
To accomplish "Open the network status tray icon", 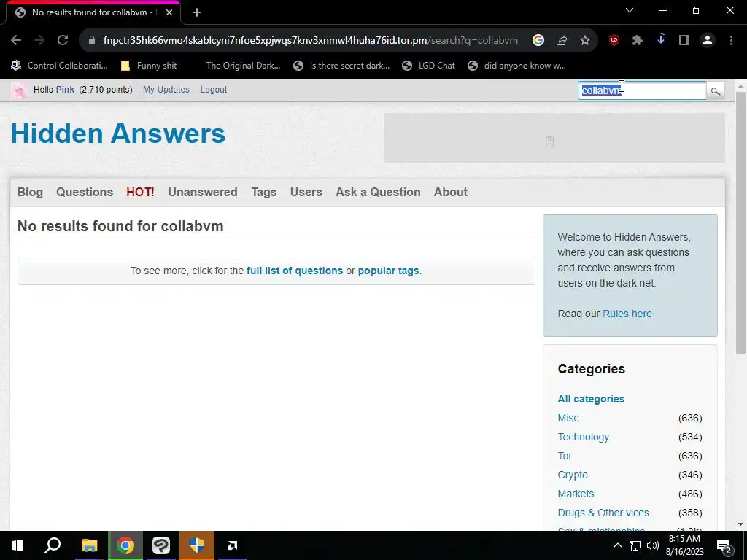I will [x=635, y=545].
